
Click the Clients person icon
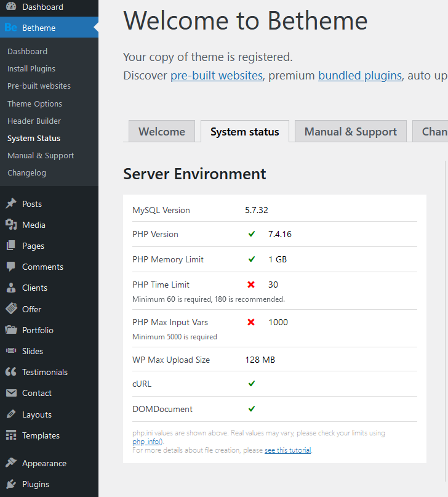click(11, 288)
